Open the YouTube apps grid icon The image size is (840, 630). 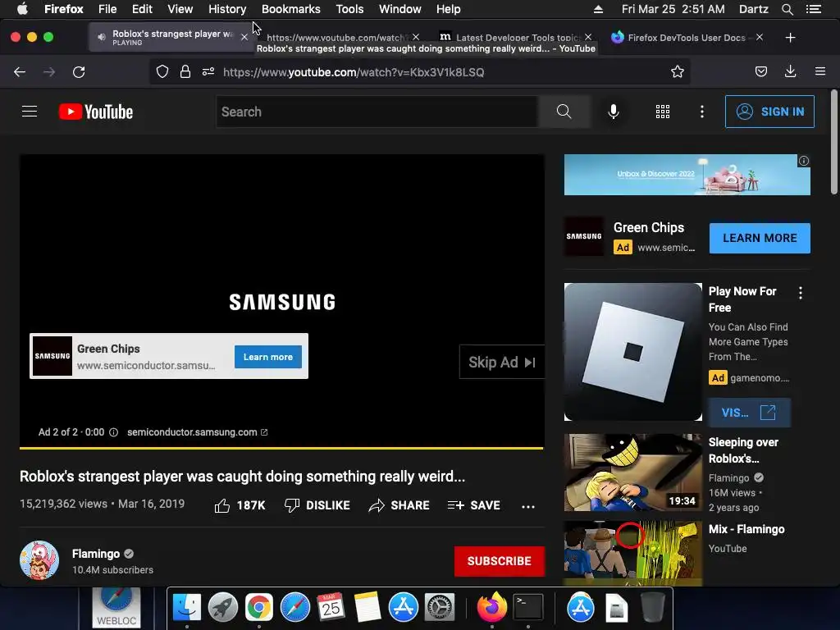click(x=663, y=112)
